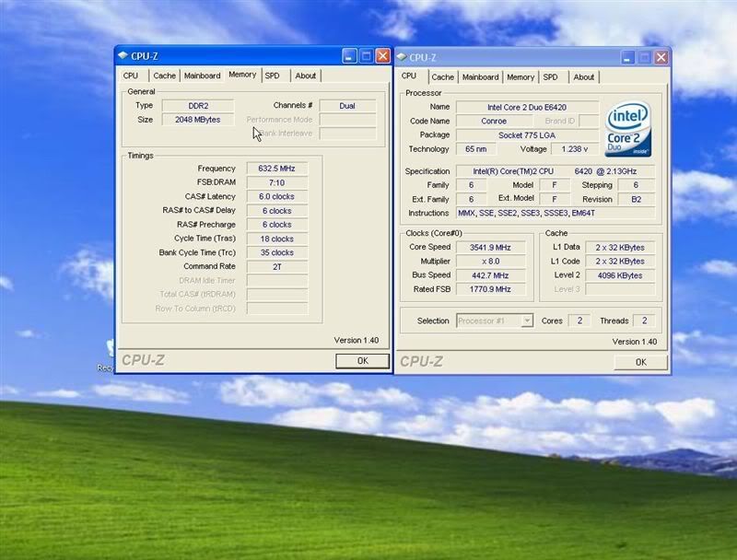Click the Stepping value 6
The image size is (737, 560).
pyautogui.click(x=636, y=185)
